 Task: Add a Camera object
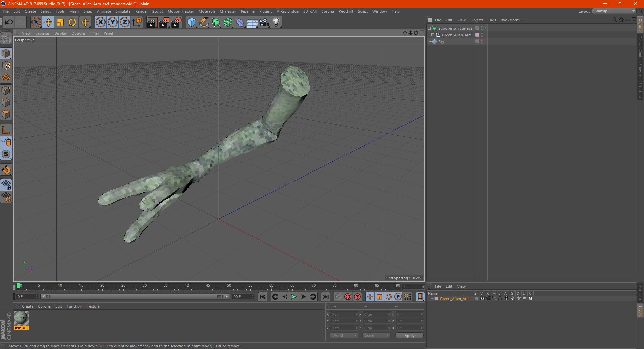264,22
